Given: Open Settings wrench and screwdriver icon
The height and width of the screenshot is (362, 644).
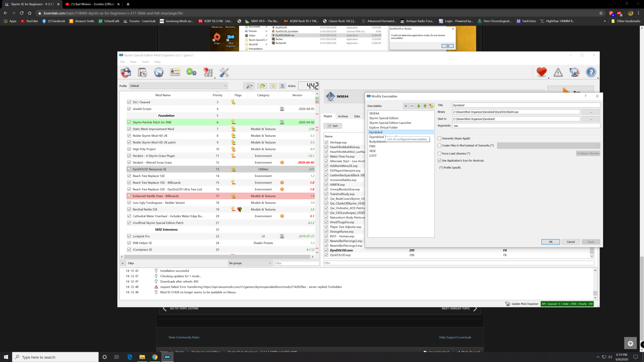Looking at the screenshot, I should 224,72.
